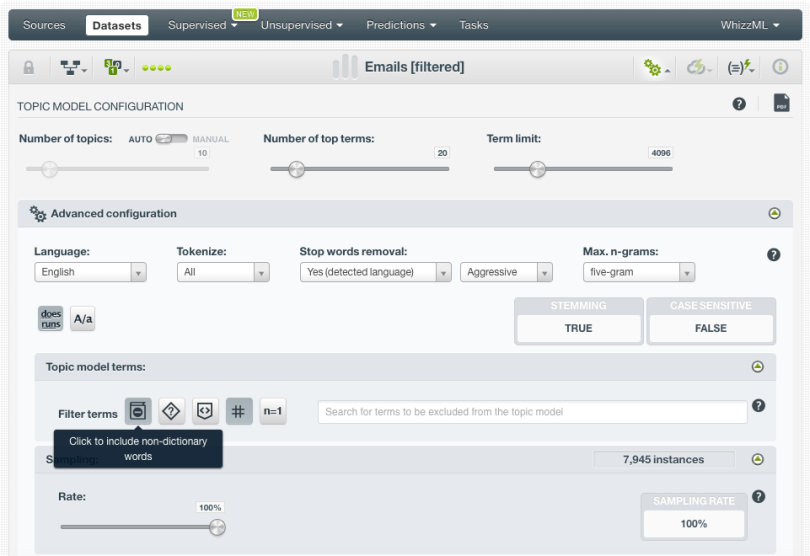
Task: Click the lock privacy icon
Action: pyautogui.click(x=30, y=67)
